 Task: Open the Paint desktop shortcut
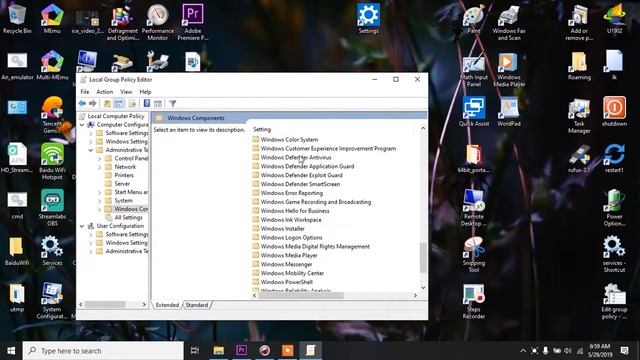[473, 19]
